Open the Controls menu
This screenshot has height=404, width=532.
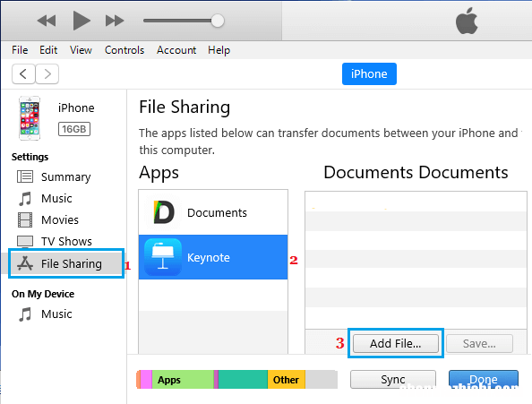[x=124, y=50]
